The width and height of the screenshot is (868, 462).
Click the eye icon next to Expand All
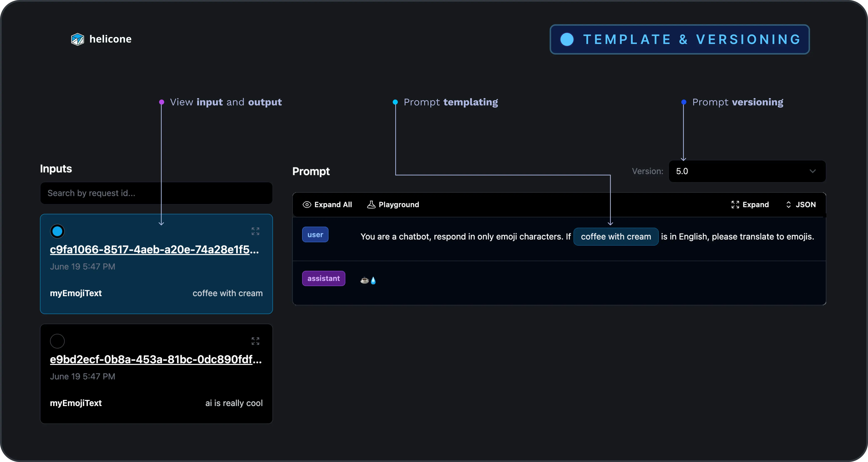307,205
